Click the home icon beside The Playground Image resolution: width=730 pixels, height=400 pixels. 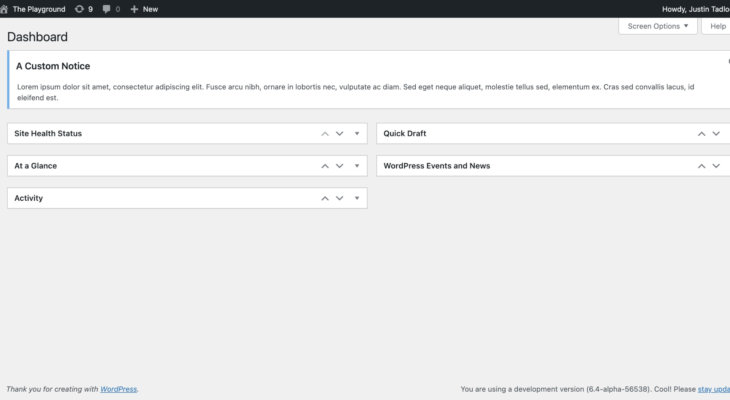pos(4,9)
